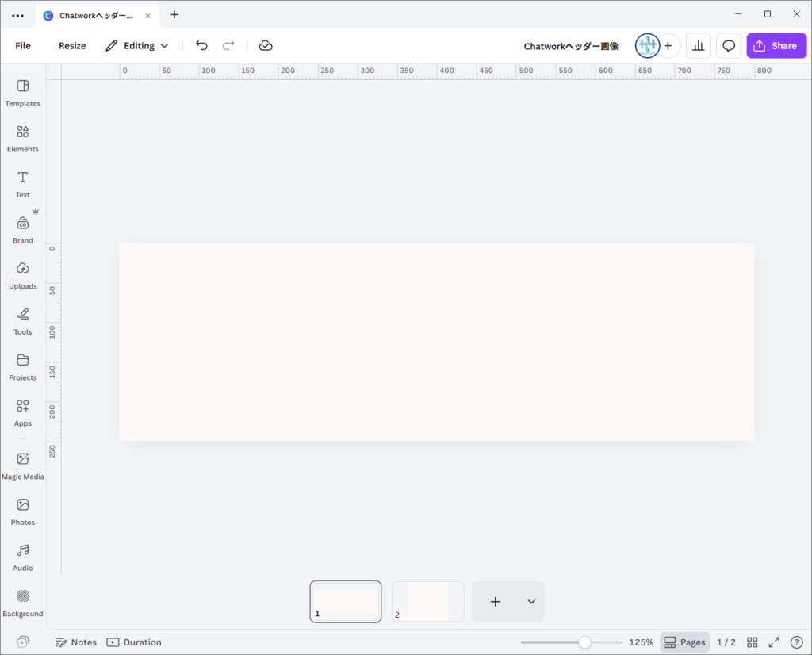This screenshot has height=655, width=812.
Task: Select the page 2 thumbnail
Action: coord(428,602)
